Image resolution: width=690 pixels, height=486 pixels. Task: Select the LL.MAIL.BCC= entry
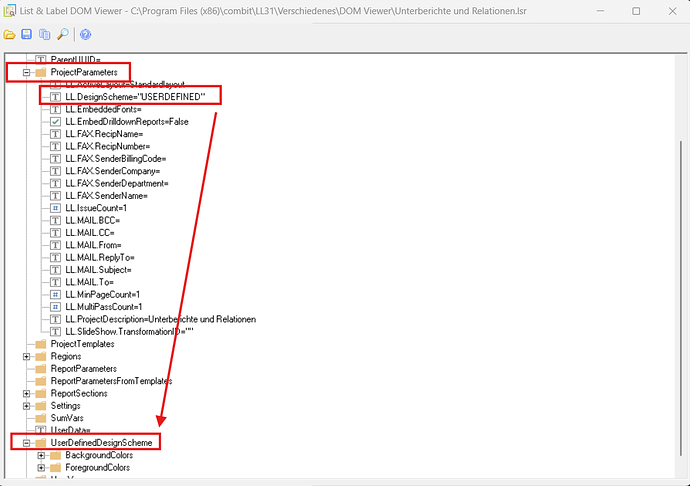[x=93, y=220]
